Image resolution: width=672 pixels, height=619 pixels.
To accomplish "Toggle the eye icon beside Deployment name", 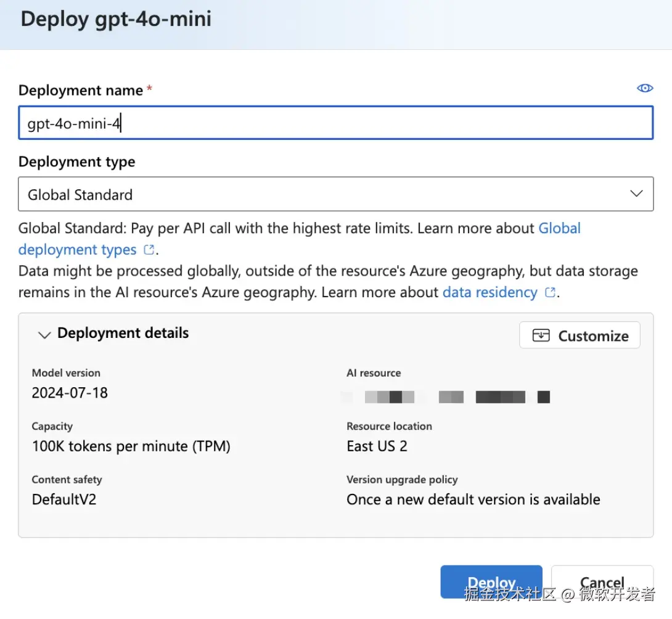I will click(644, 88).
